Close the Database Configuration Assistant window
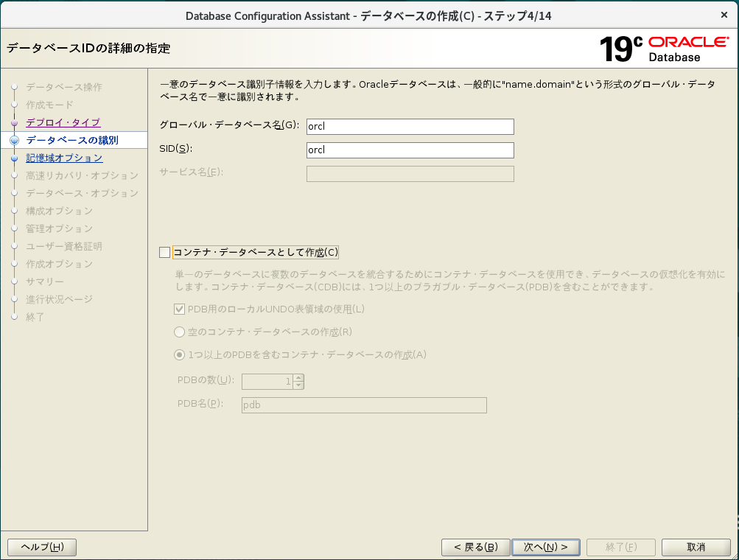 724,15
